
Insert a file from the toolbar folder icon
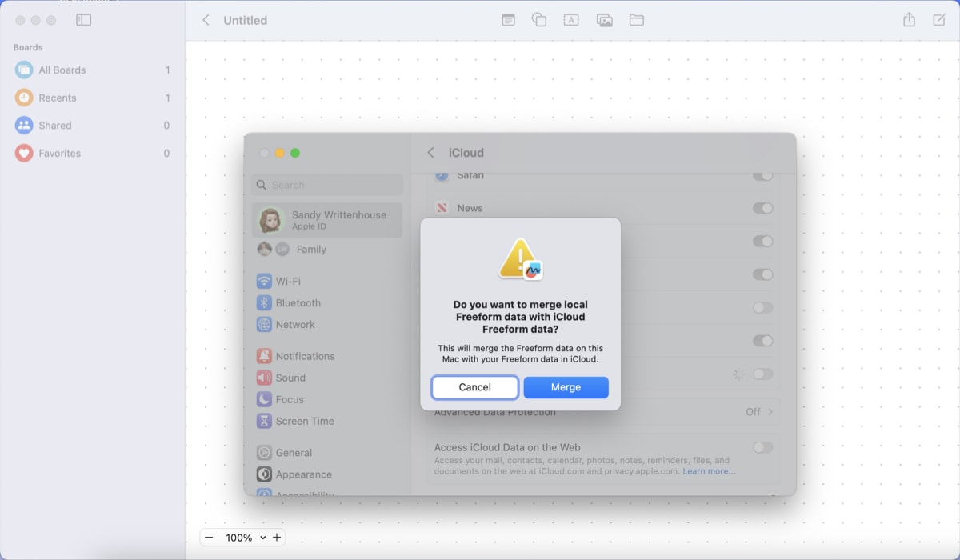click(x=636, y=20)
